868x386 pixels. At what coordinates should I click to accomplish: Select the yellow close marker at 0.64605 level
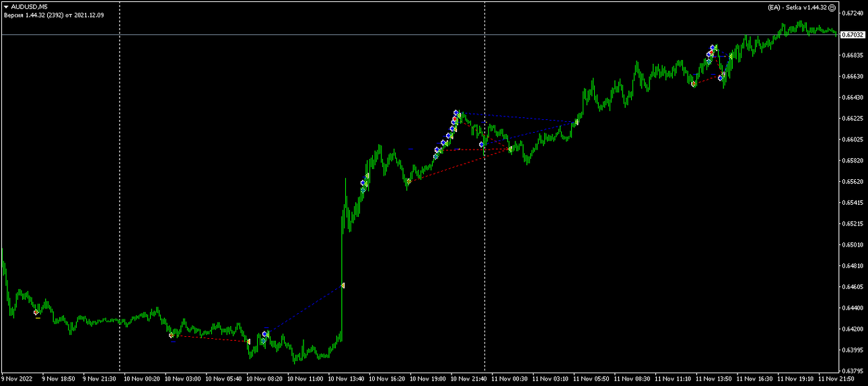(x=343, y=286)
